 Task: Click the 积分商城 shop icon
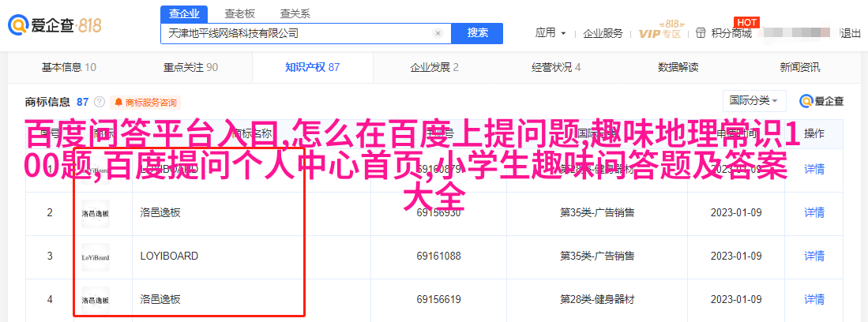pyautogui.click(x=701, y=33)
